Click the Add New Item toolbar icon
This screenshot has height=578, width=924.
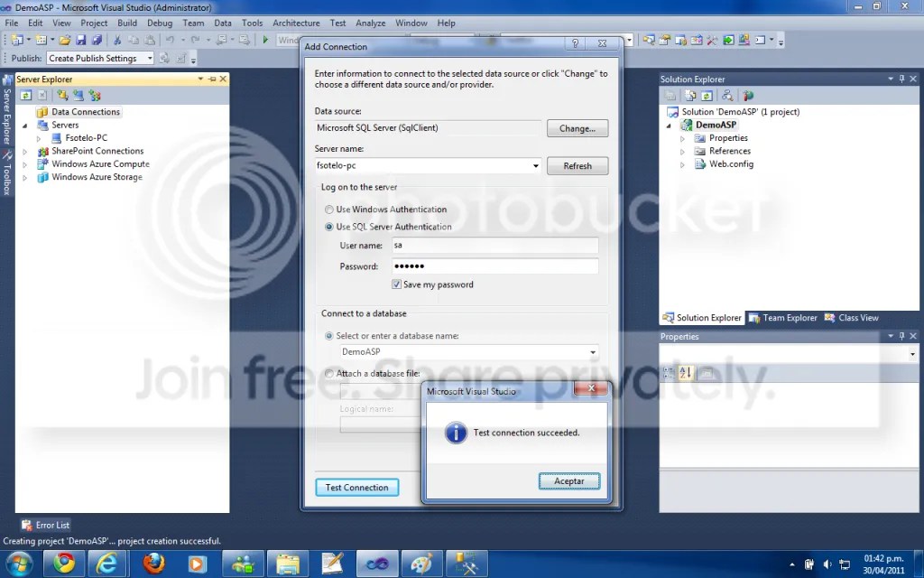(41, 40)
